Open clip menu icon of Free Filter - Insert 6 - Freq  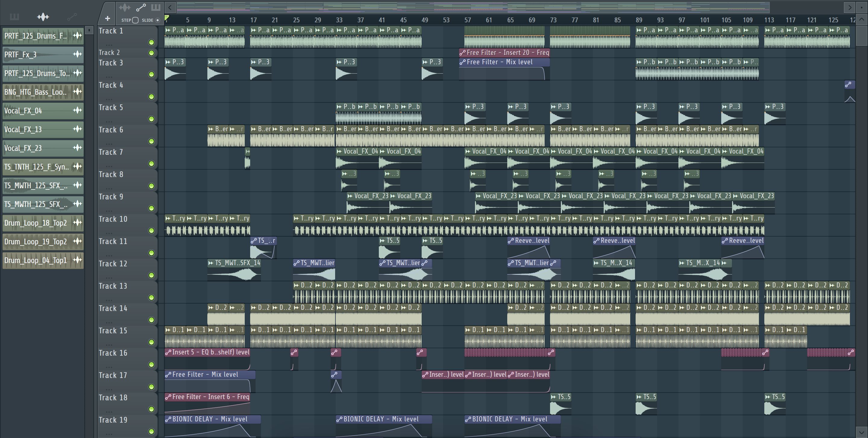tap(168, 397)
